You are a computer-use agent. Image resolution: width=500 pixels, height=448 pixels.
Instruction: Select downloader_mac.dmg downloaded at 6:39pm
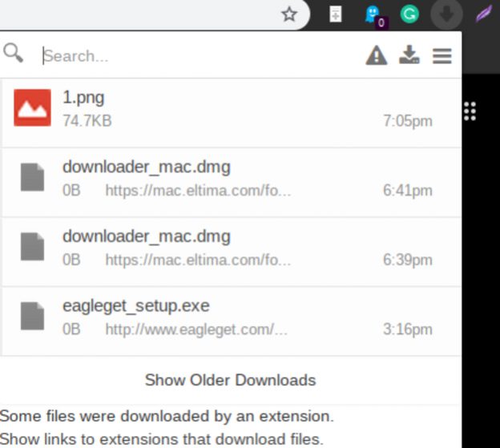[x=232, y=252]
